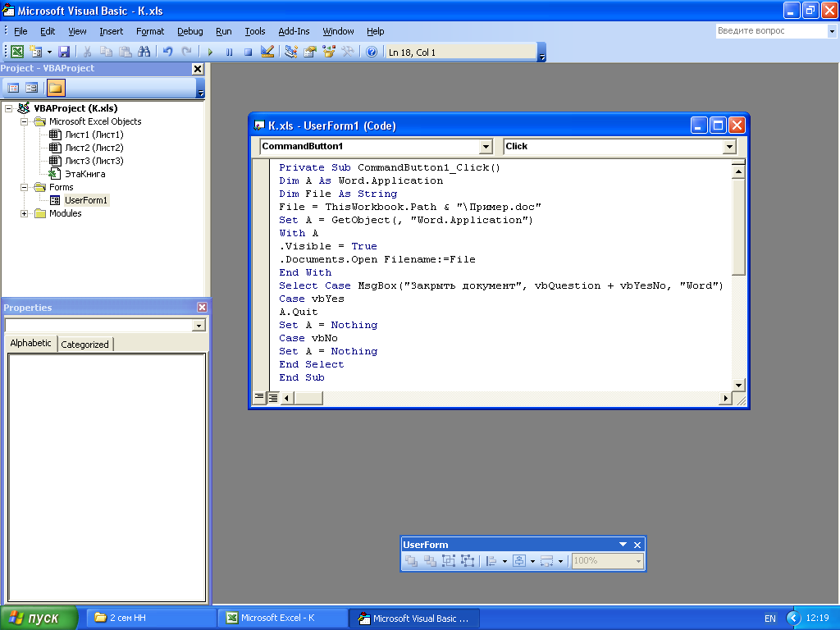Open Toolbox toolbar icon

click(x=348, y=52)
